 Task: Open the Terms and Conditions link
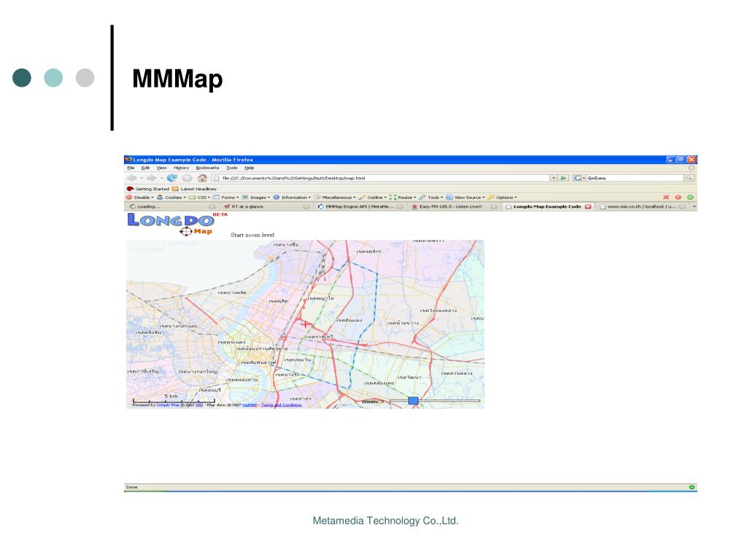pyautogui.click(x=281, y=405)
